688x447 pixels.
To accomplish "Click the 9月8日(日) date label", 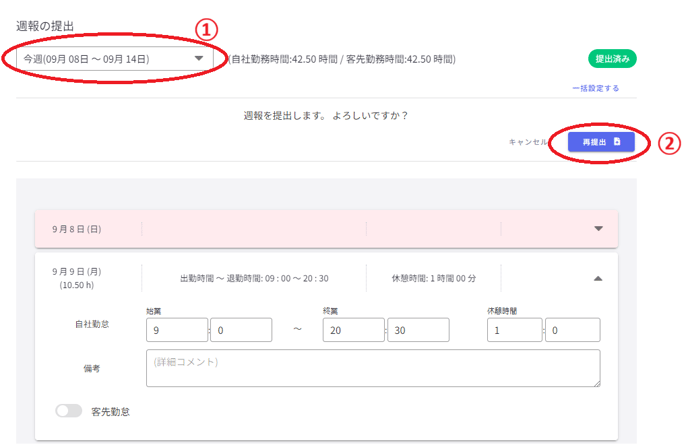I will tap(76, 229).
